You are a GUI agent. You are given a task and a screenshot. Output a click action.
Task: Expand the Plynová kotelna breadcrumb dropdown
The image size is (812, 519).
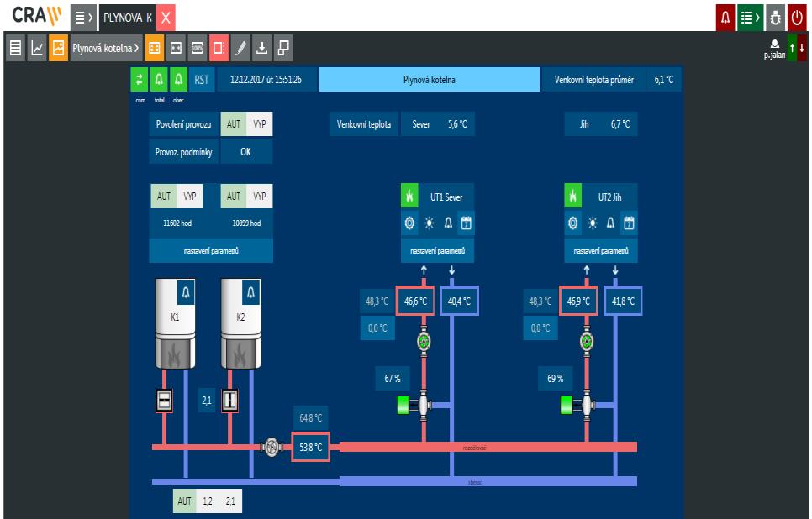106,48
